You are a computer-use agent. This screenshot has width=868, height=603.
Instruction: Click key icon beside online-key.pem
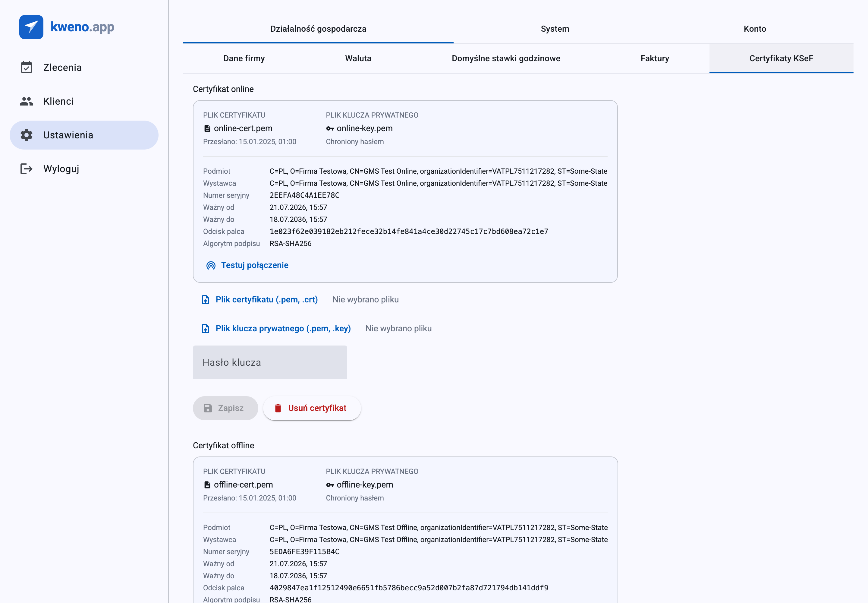(x=330, y=128)
